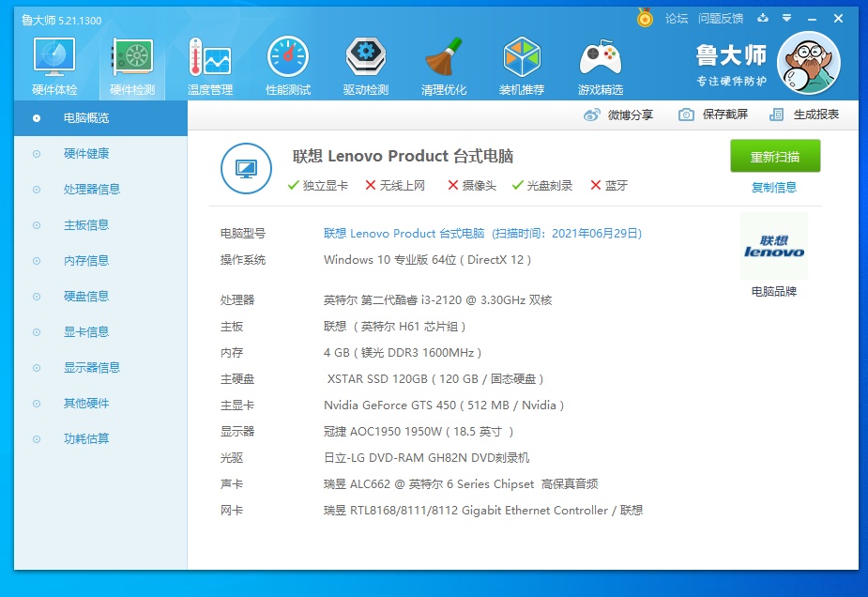Click the 无线上网 status indicator

pyautogui.click(x=395, y=186)
